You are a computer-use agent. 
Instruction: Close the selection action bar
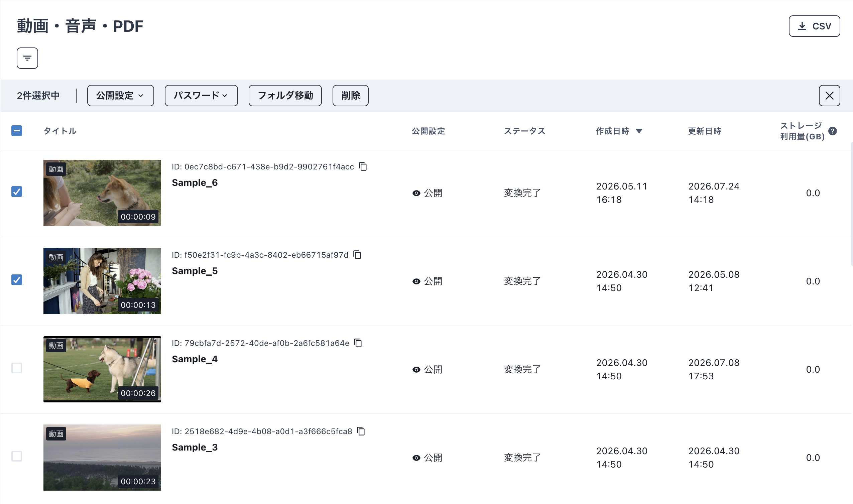click(829, 96)
